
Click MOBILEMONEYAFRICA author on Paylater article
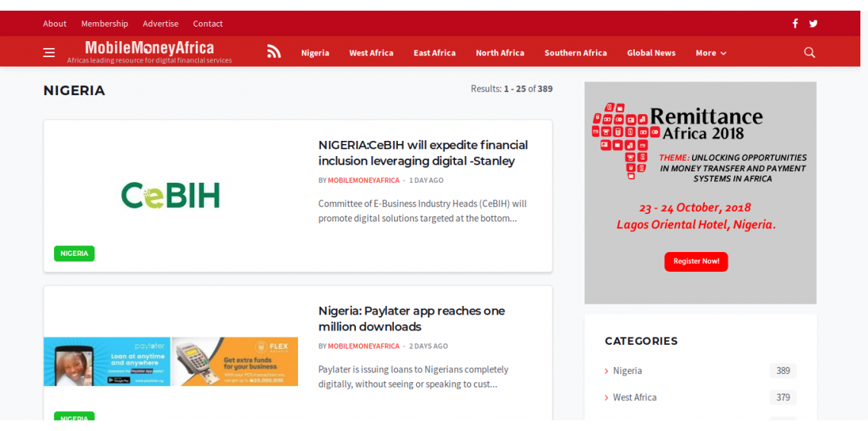[x=364, y=346]
